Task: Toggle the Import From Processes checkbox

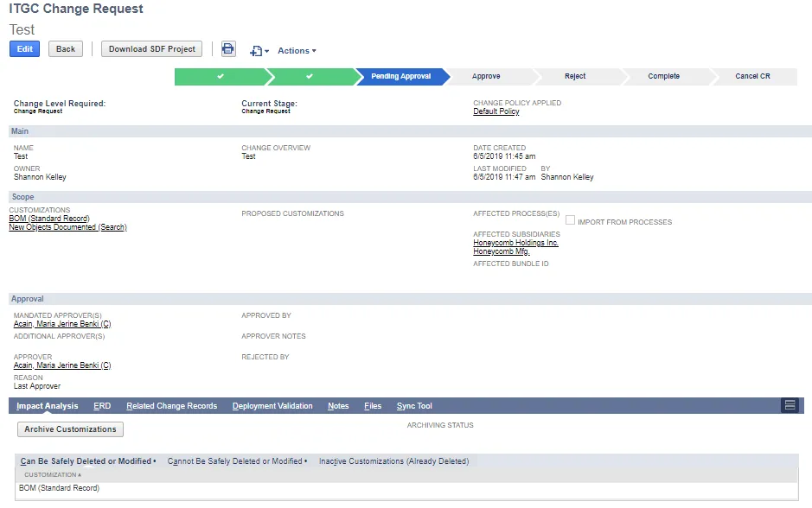Action: 570,220
